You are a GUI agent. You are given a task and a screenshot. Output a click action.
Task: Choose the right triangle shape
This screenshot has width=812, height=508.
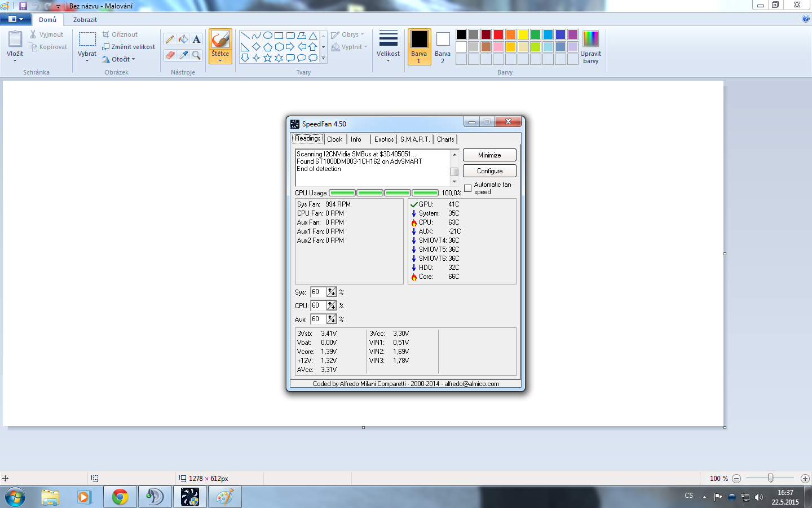tap(245, 47)
